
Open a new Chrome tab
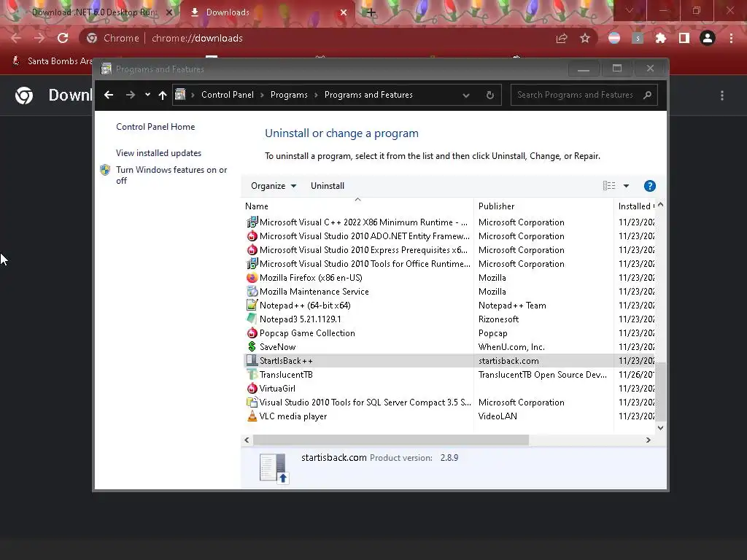coord(371,12)
